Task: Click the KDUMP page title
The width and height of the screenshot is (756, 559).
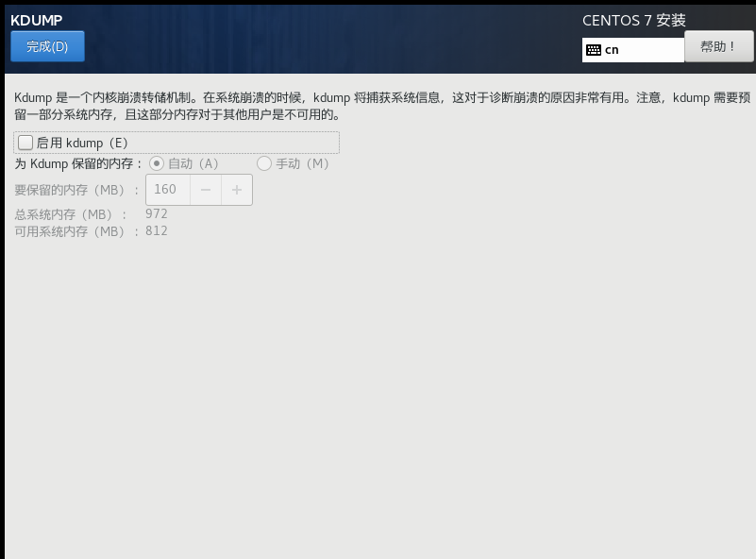Action: tap(36, 20)
